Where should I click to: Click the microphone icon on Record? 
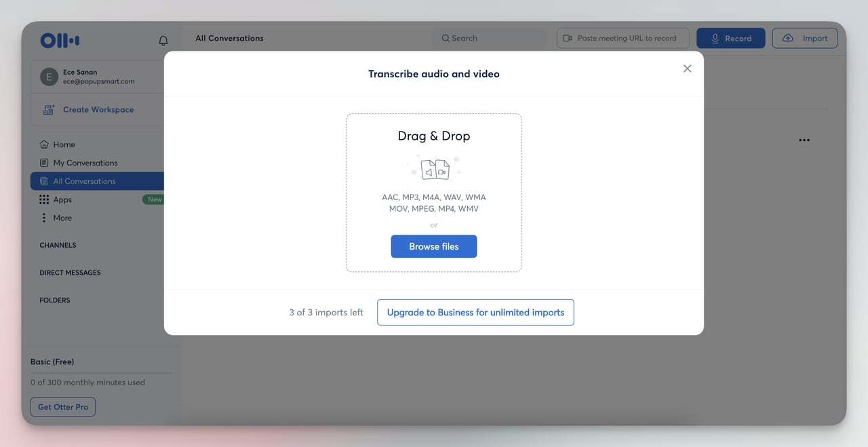pos(715,39)
